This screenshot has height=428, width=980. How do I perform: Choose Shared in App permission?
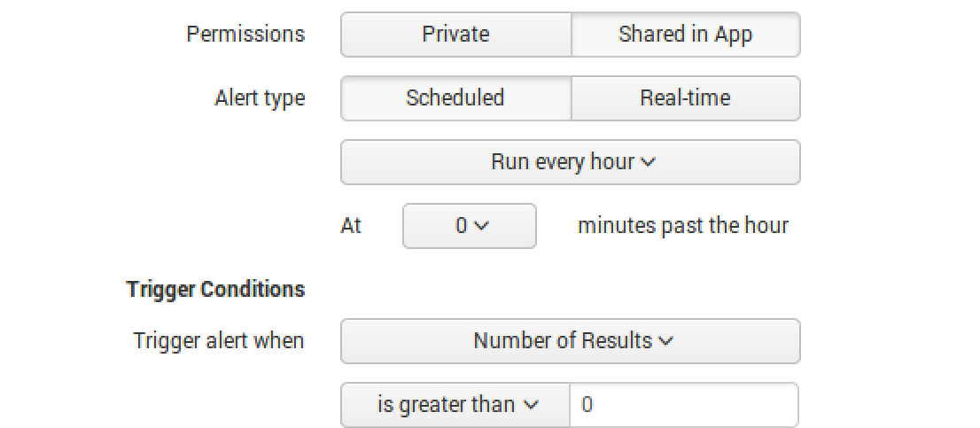coord(685,35)
